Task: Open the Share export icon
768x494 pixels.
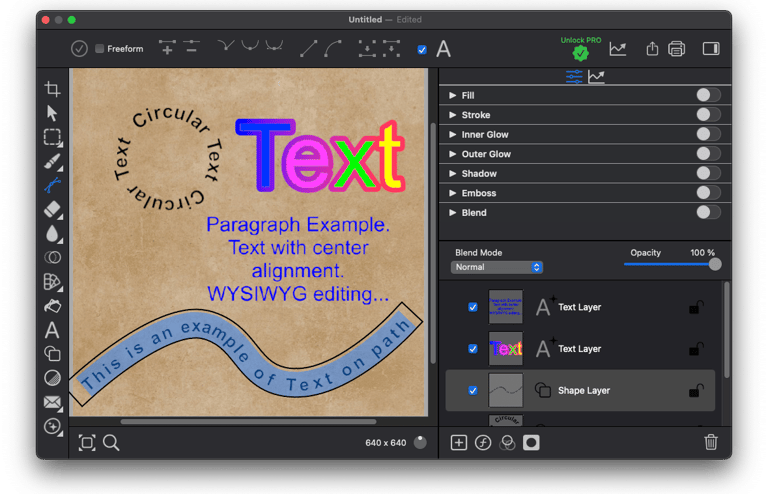Action: coord(653,48)
